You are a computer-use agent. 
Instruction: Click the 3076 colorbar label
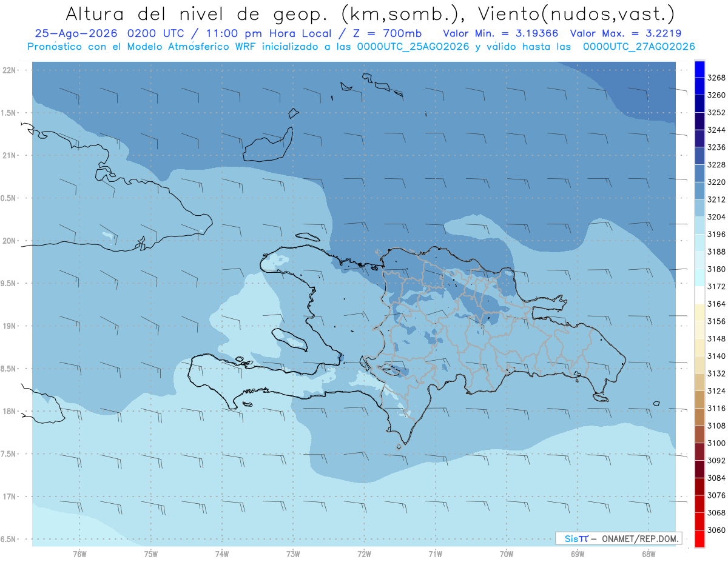click(x=716, y=495)
